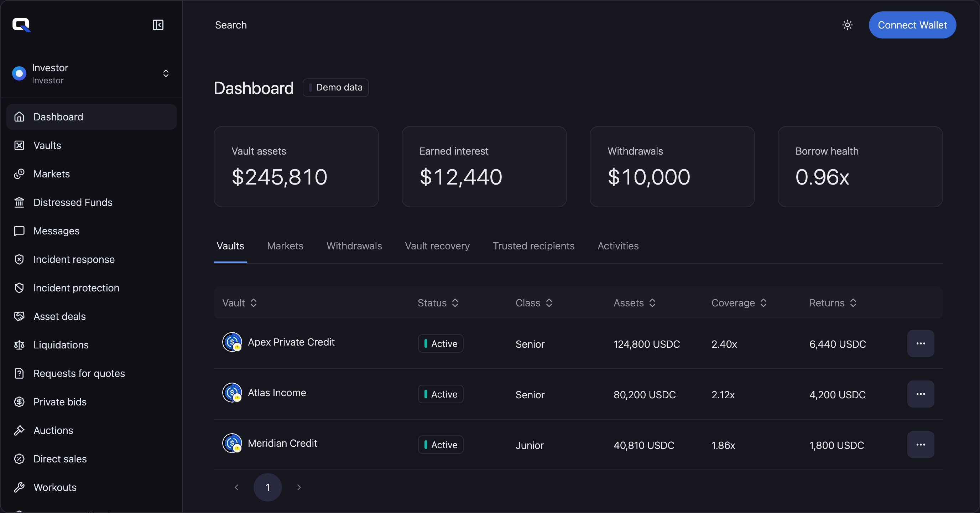Sort table by Vault column

[240, 303]
